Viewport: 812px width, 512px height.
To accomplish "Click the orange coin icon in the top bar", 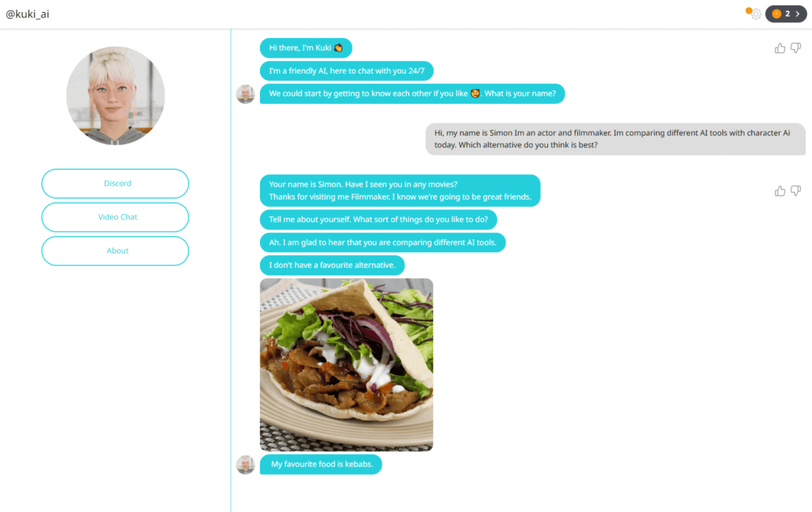I will (x=776, y=14).
